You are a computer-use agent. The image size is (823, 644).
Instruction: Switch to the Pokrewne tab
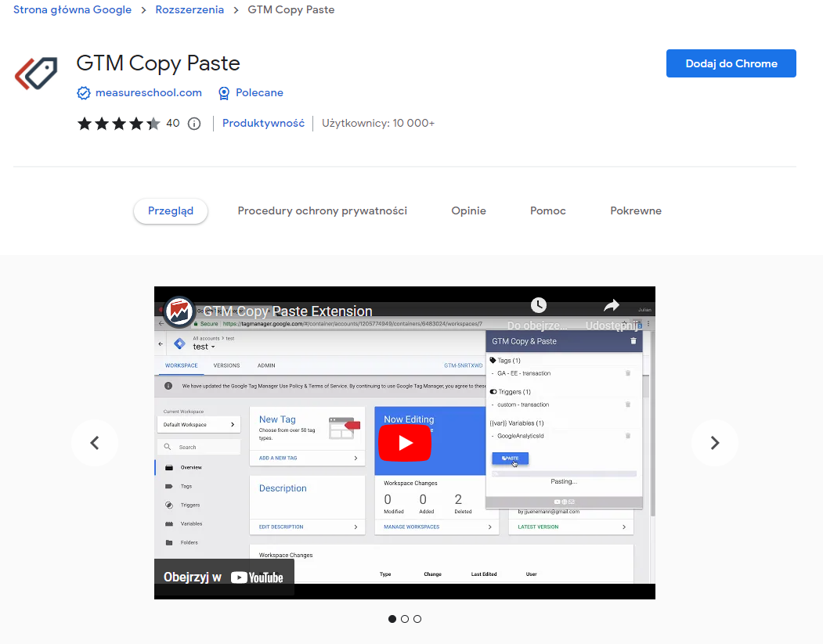[x=636, y=210]
